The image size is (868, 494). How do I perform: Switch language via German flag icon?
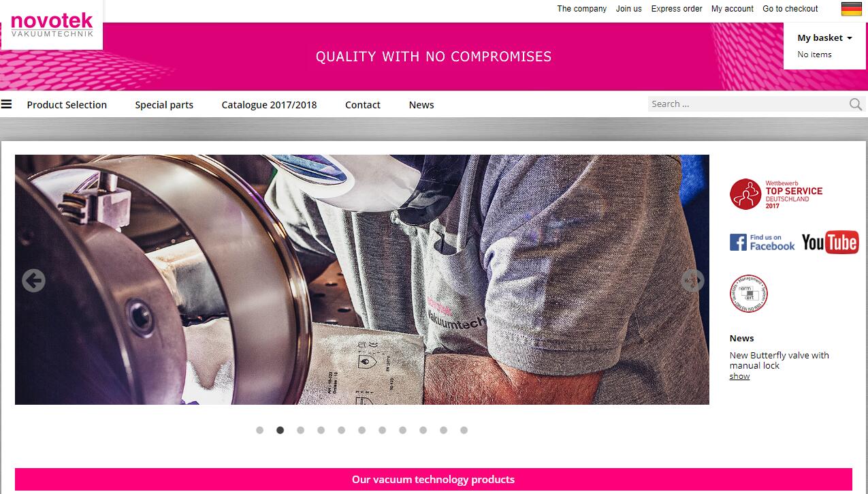tap(851, 9)
